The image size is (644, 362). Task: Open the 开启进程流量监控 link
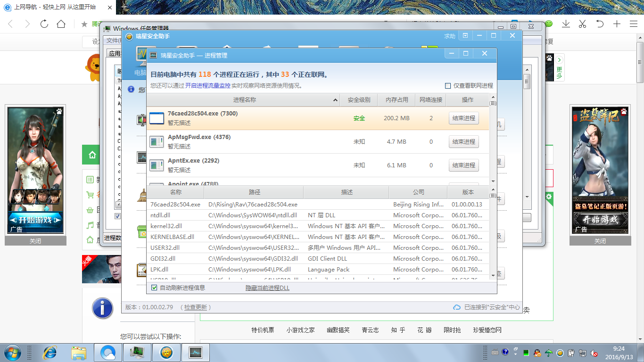tap(208, 86)
